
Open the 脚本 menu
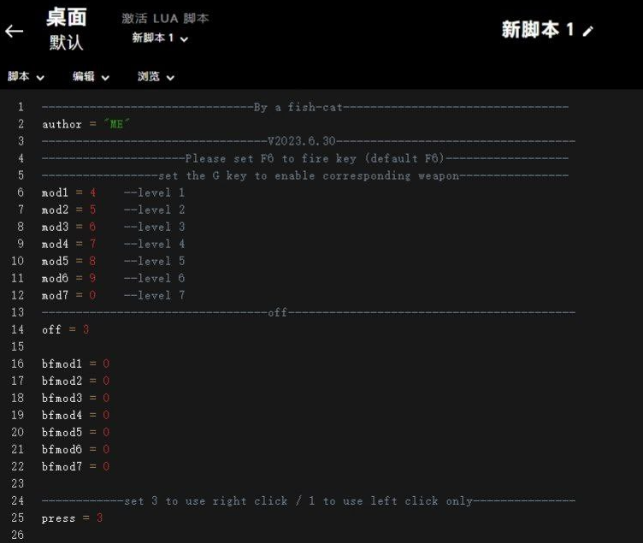coord(26,77)
